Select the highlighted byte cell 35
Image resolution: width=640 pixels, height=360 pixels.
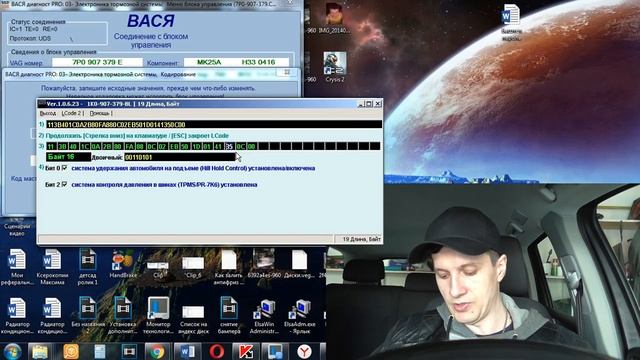pos(229,146)
